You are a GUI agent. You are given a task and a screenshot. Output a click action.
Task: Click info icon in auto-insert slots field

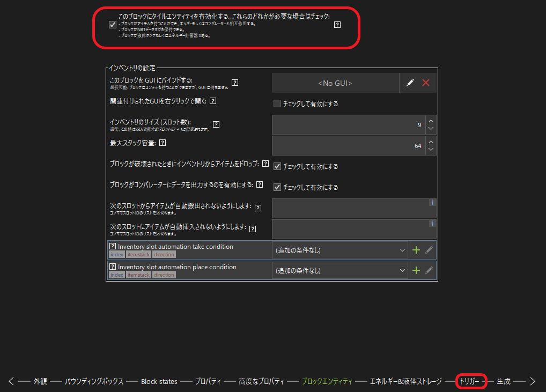click(432, 224)
